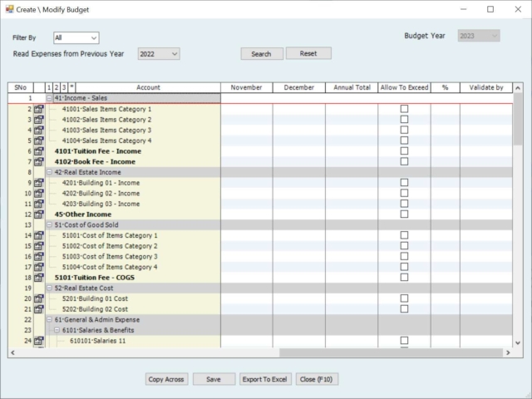Click the detail icon for Sales Items Category 2
The height and width of the screenshot is (399, 532).
[x=39, y=120]
